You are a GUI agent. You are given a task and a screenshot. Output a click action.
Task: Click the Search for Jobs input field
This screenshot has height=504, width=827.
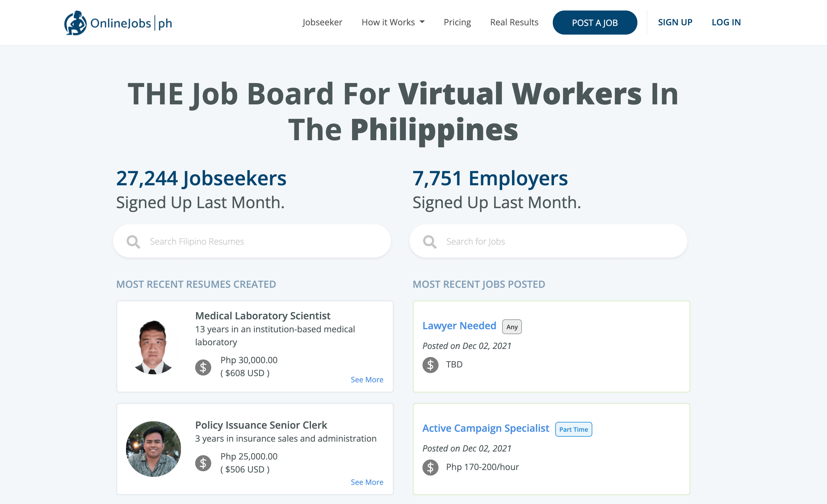tap(537, 241)
